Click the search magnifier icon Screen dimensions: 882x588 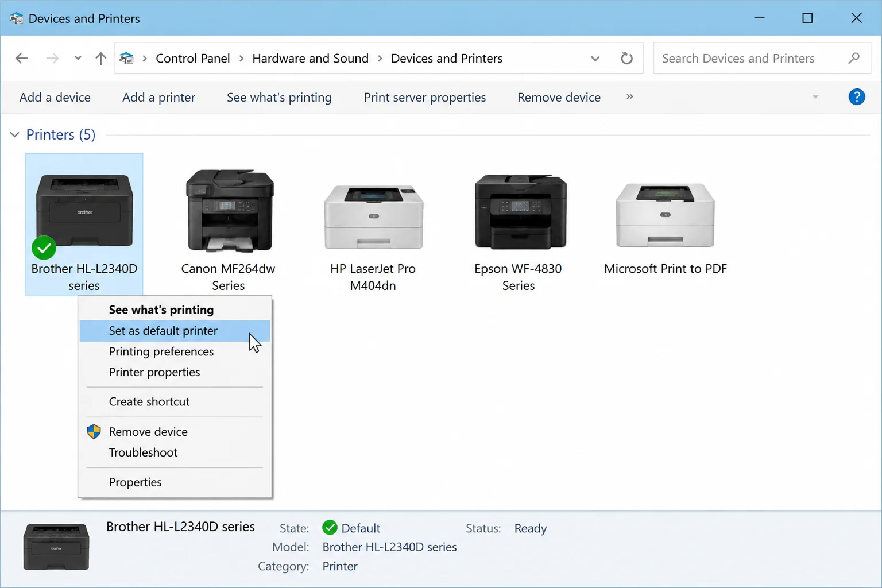click(x=854, y=58)
